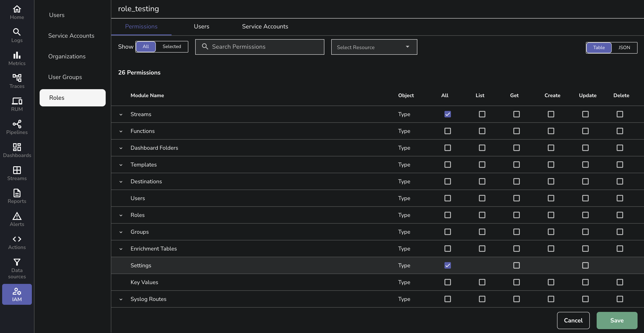This screenshot has height=333, width=644.
Task: Switch view to JSON
Action: pyautogui.click(x=624, y=48)
